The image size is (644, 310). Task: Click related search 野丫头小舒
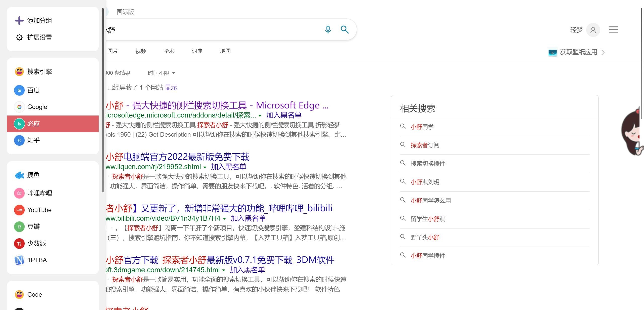pos(425,237)
